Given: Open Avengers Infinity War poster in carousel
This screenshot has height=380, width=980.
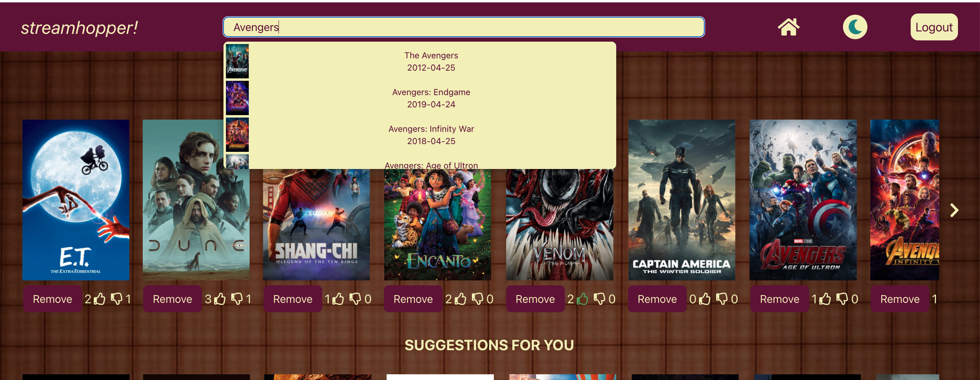Looking at the screenshot, I should [x=905, y=200].
